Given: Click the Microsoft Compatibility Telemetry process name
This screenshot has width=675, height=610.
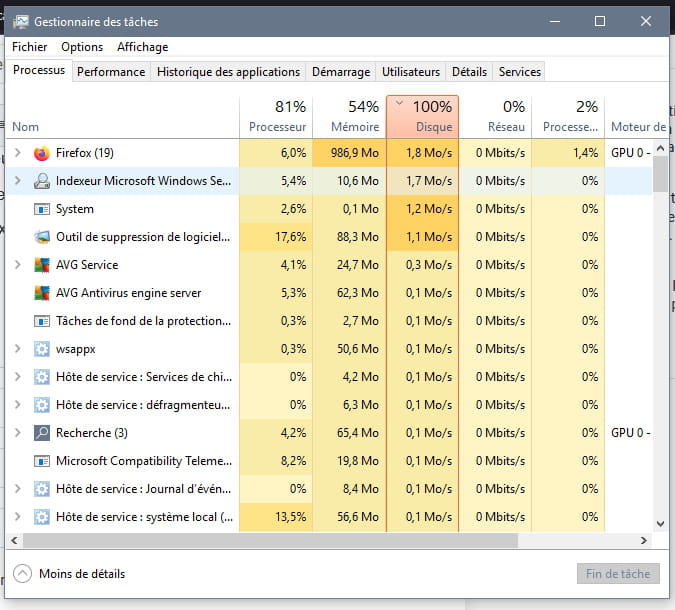Looking at the screenshot, I should pos(144,461).
